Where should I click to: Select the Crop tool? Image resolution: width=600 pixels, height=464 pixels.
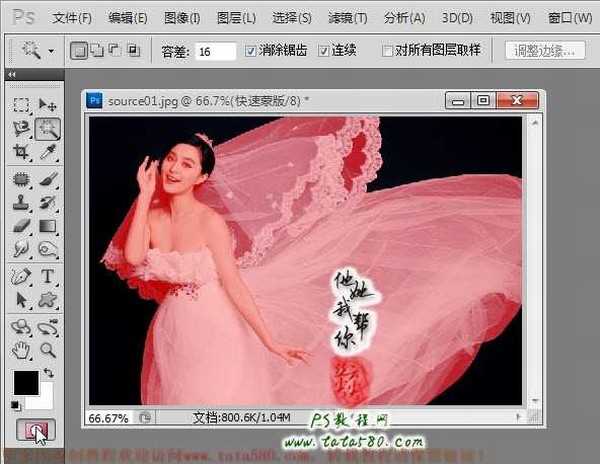(x=21, y=152)
